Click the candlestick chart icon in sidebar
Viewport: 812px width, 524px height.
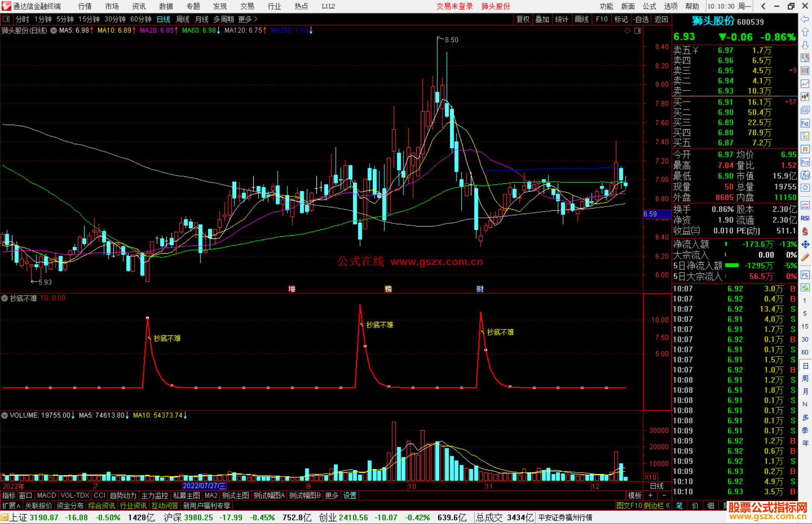(x=805, y=97)
